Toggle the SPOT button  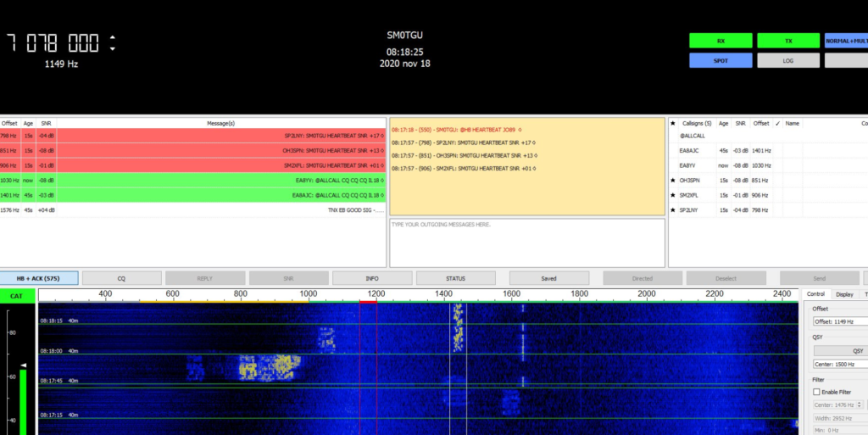tap(721, 61)
